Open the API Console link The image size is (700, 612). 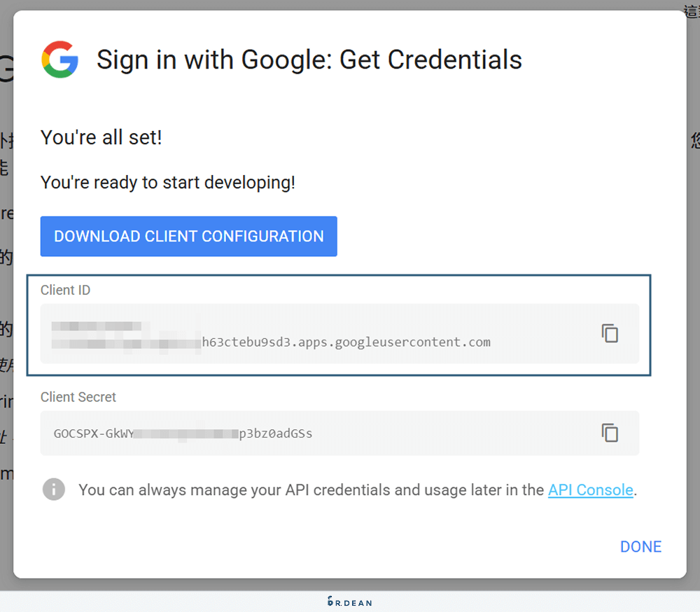point(590,489)
